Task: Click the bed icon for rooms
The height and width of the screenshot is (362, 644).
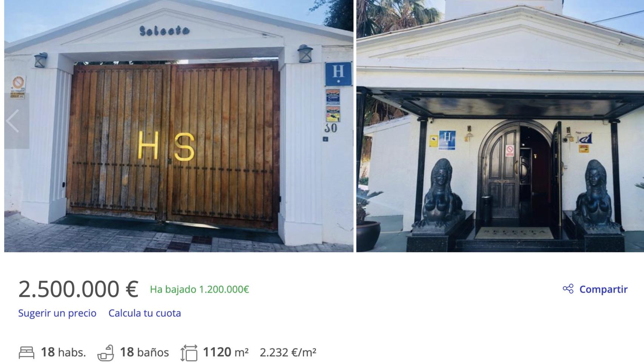Action: coord(26,352)
